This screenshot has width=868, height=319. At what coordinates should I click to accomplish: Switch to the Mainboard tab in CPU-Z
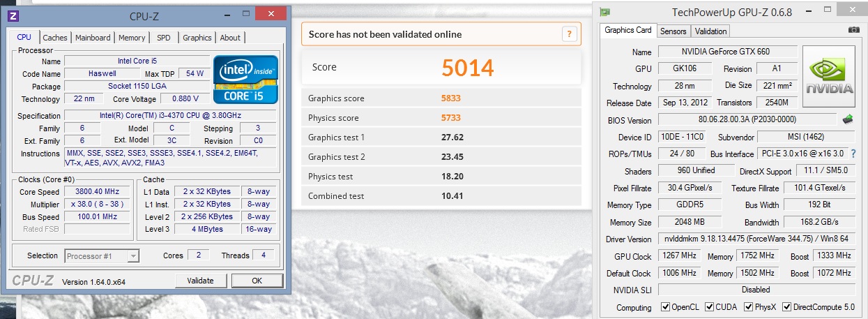[93, 38]
